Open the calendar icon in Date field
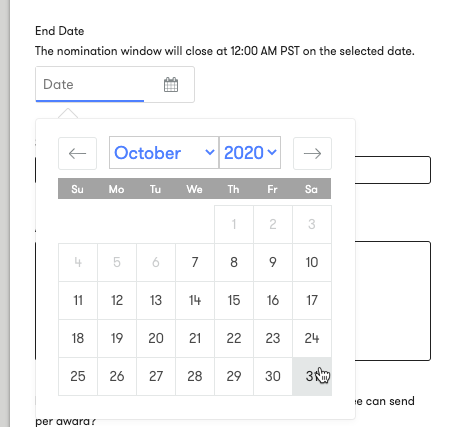Screen dimensions: 452x427 tap(171, 84)
